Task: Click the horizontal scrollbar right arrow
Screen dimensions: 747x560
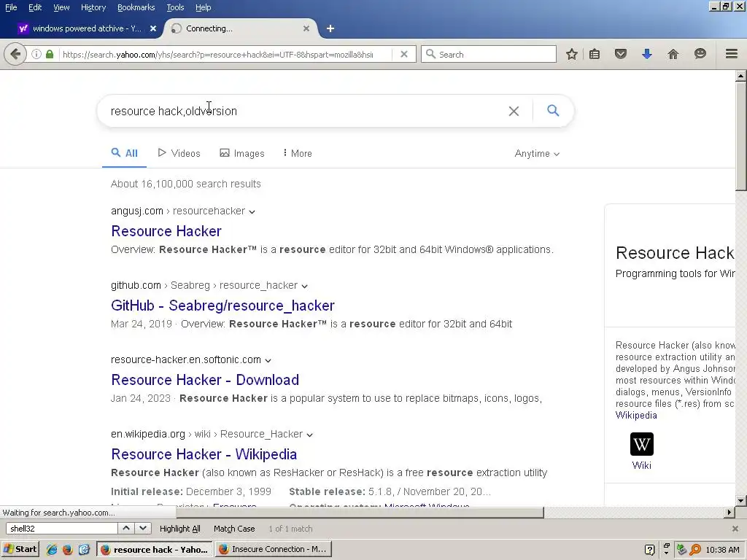Action: point(729,513)
